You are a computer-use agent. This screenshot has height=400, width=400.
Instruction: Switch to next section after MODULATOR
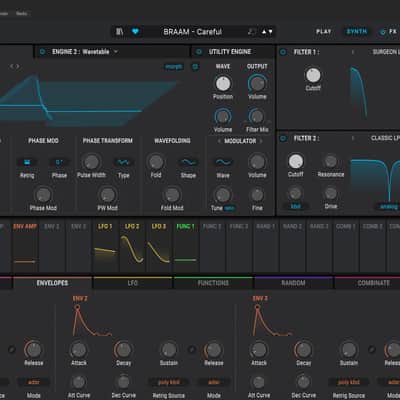[261, 141]
